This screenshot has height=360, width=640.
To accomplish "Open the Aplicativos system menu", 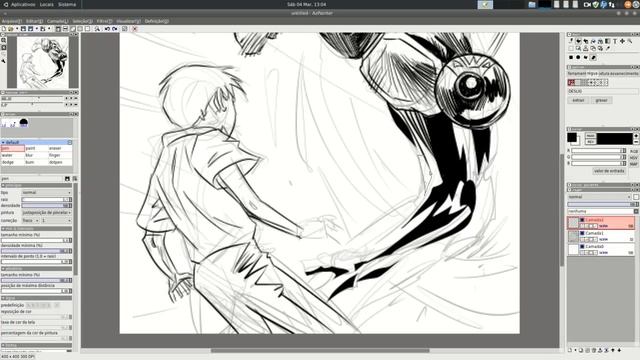I will [23, 4].
